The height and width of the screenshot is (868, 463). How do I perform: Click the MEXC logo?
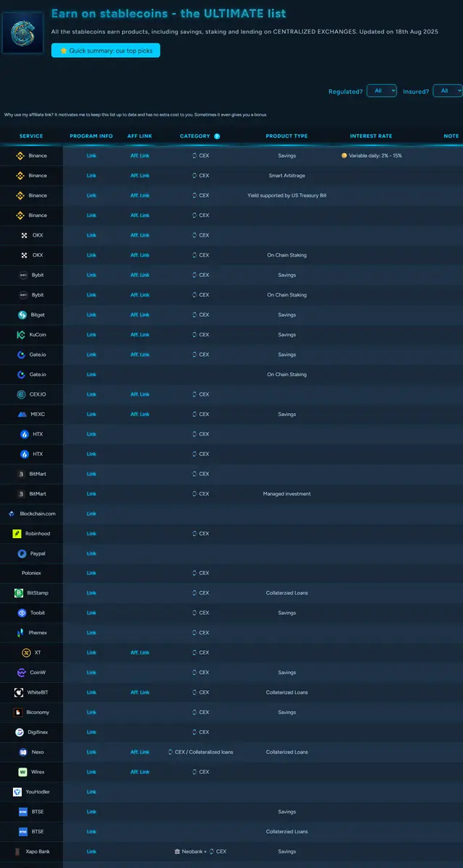(x=22, y=414)
